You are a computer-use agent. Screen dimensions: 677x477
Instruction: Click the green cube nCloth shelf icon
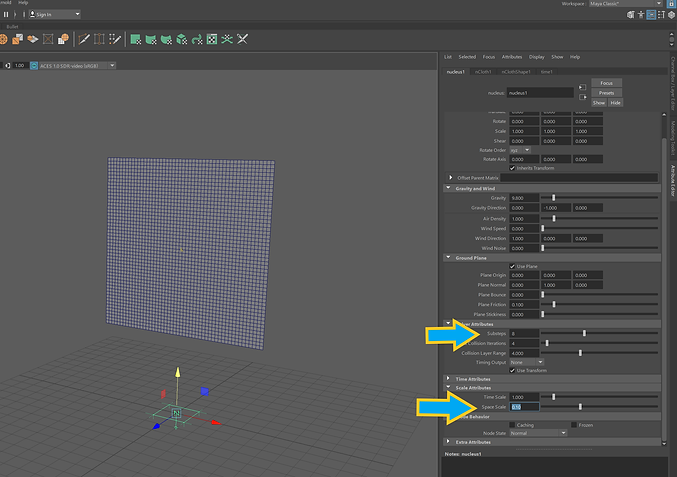point(182,39)
